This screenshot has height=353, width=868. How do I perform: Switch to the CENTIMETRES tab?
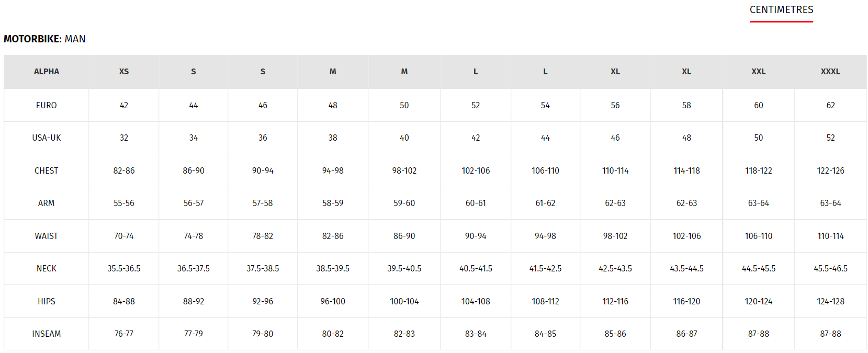(x=781, y=10)
